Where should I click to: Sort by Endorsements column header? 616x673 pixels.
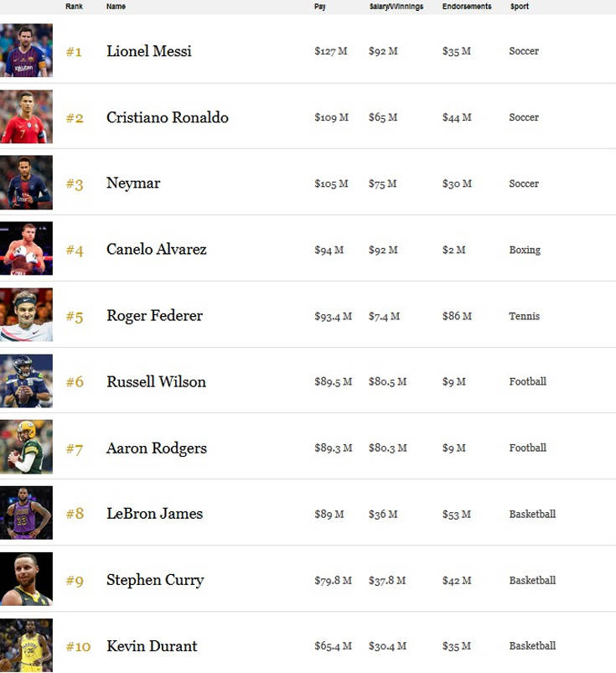[467, 7]
